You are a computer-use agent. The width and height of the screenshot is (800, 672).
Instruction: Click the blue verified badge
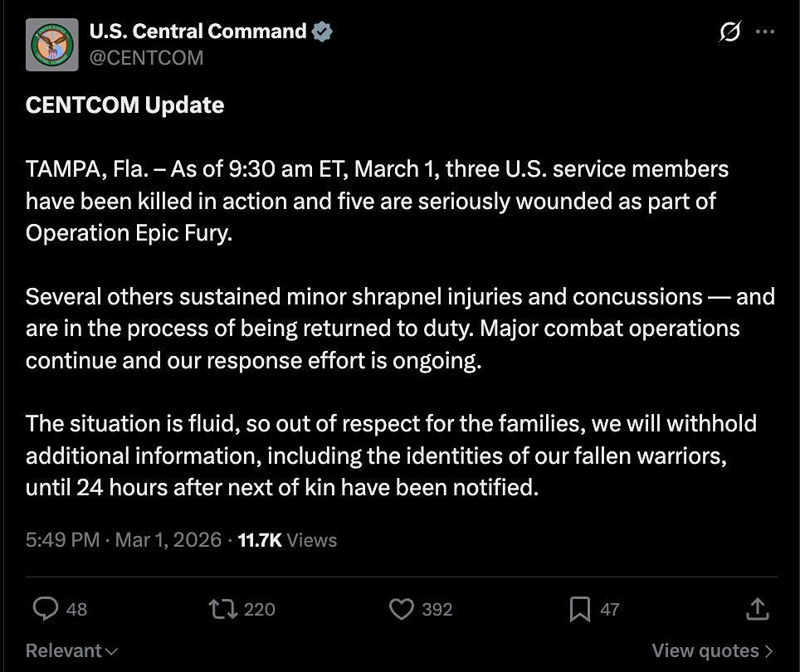pyautogui.click(x=322, y=32)
